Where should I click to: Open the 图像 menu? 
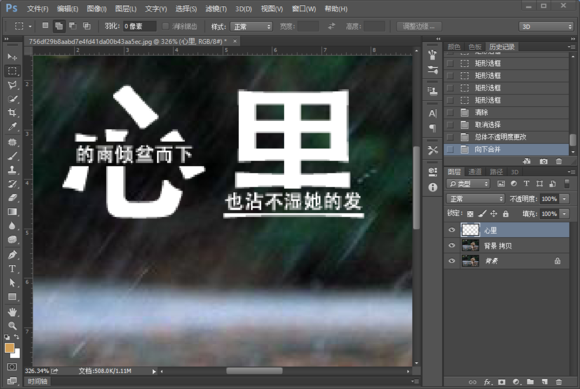point(97,9)
